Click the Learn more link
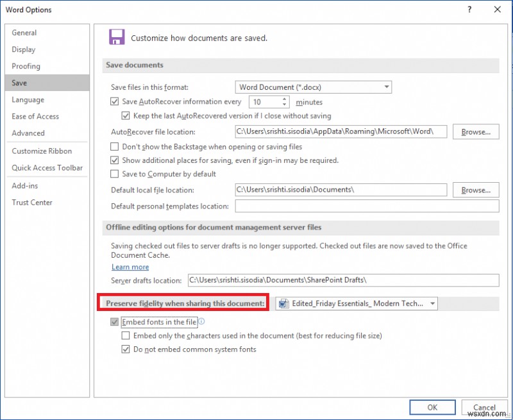The height and width of the screenshot is (420, 513). coord(130,267)
